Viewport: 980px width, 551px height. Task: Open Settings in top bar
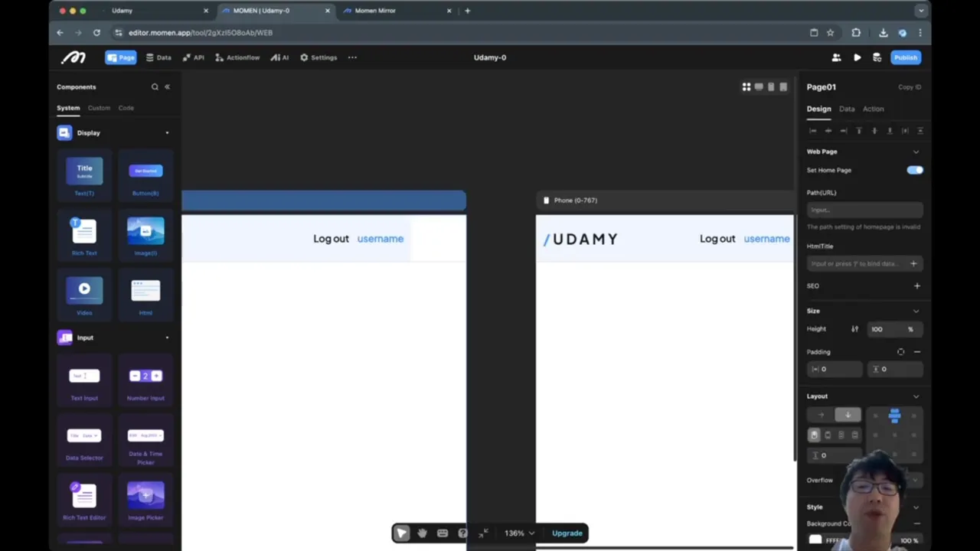coord(318,57)
